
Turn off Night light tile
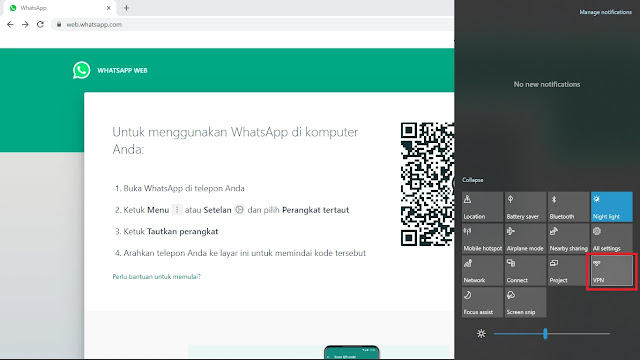611,207
